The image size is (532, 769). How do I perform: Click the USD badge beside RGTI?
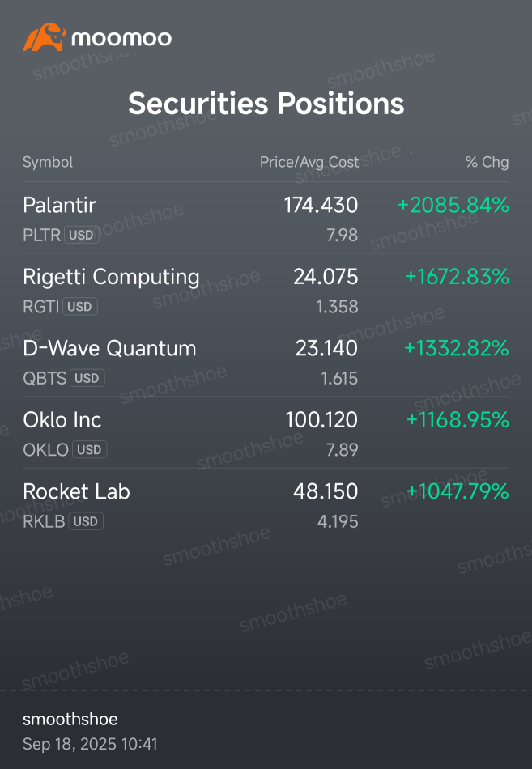pos(81,307)
